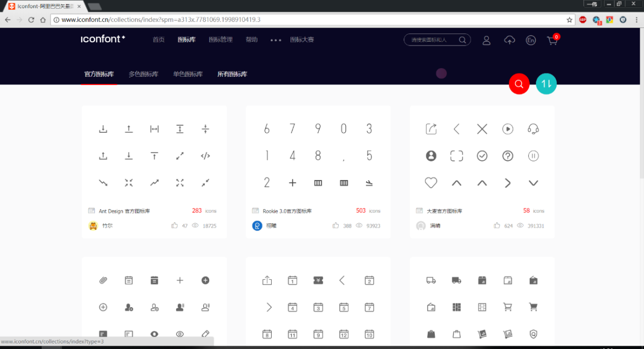
Task: Open the three dots more menu in header
Action: pyautogui.click(x=276, y=40)
